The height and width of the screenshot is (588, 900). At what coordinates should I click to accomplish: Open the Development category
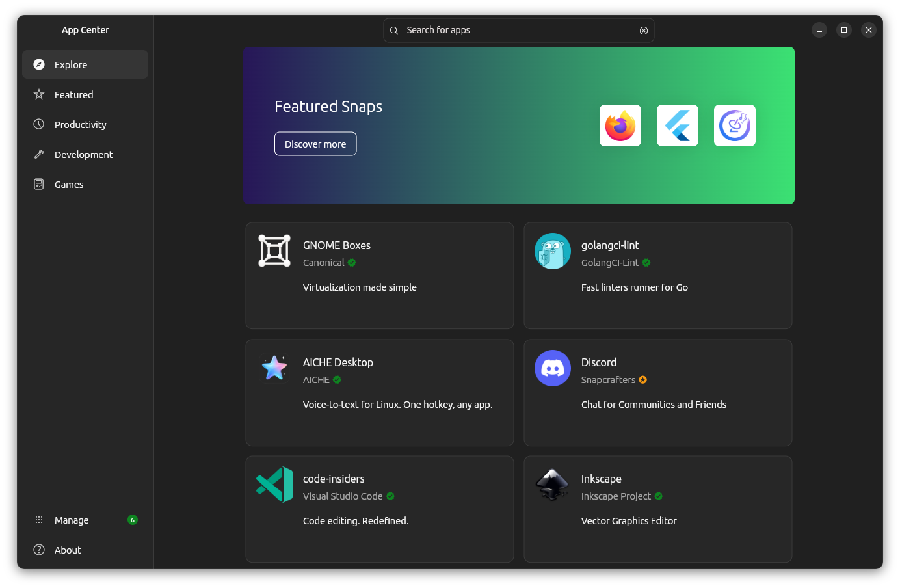point(85,154)
